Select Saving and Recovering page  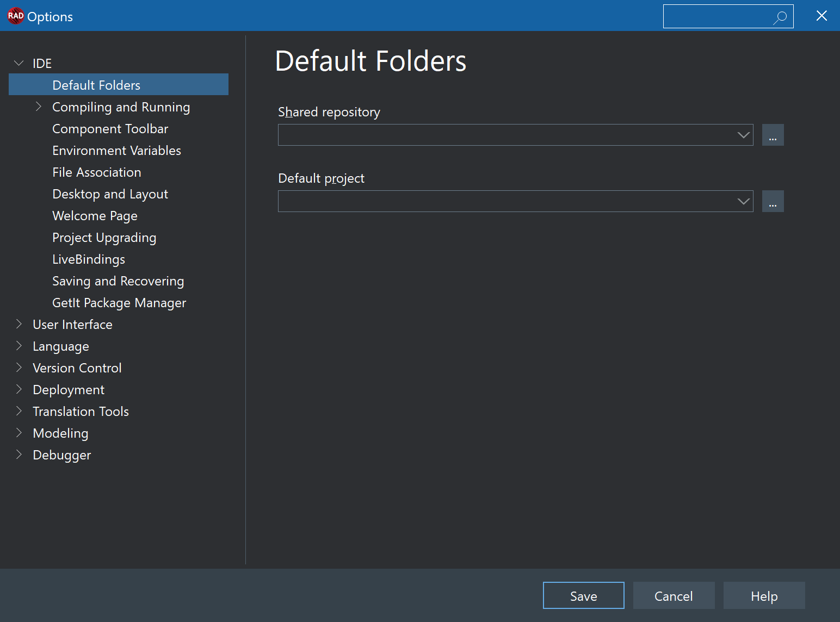pos(118,281)
